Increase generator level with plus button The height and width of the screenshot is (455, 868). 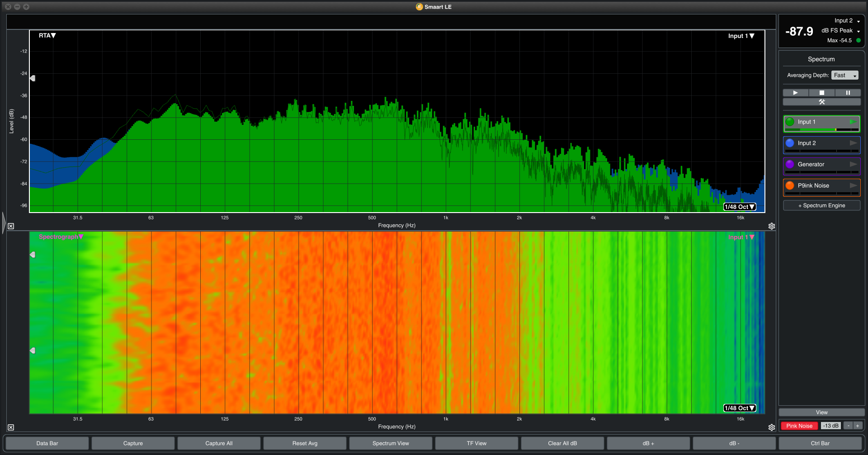point(858,426)
